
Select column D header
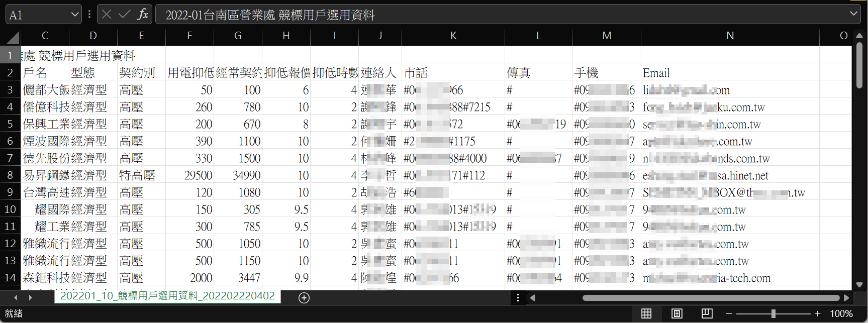coord(93,36)
